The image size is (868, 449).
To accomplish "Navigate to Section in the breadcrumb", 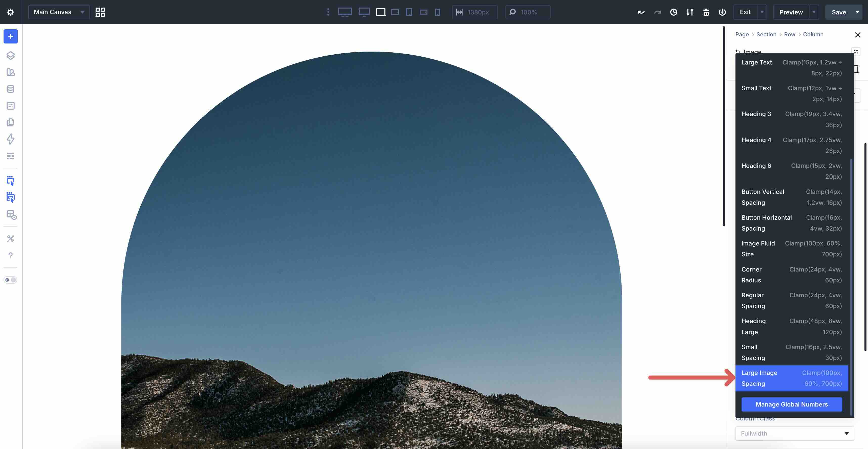I will click(x=766, y=34).
